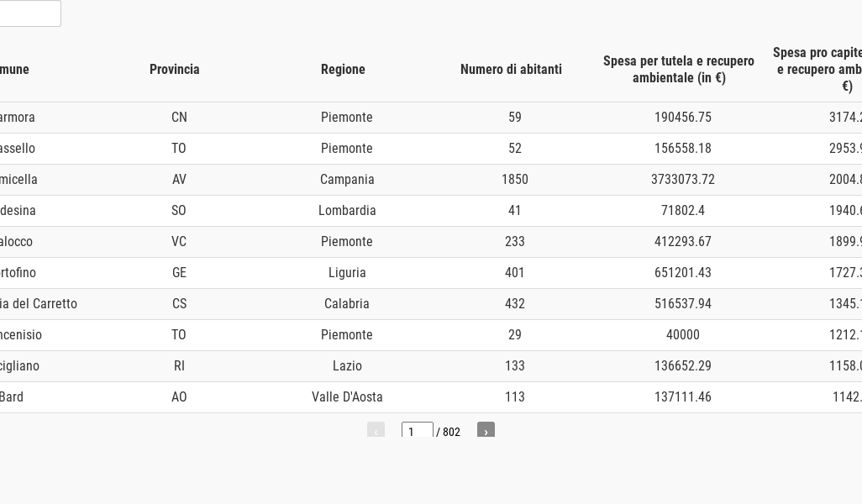The width and height of the screenshot is (862, 504).
Task: Click the 3733073.72 expense value
Action: point(682,179)
